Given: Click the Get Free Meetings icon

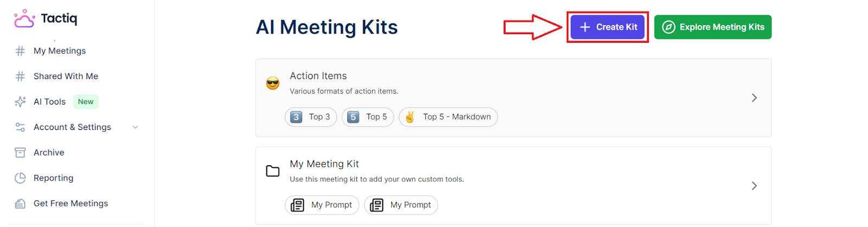Looking at the screenshot, I should (x=20, y=204).
